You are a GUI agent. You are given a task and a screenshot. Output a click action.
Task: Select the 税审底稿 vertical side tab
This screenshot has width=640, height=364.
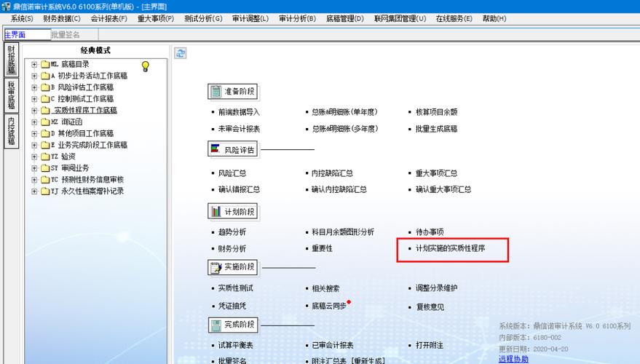(12, 95)
